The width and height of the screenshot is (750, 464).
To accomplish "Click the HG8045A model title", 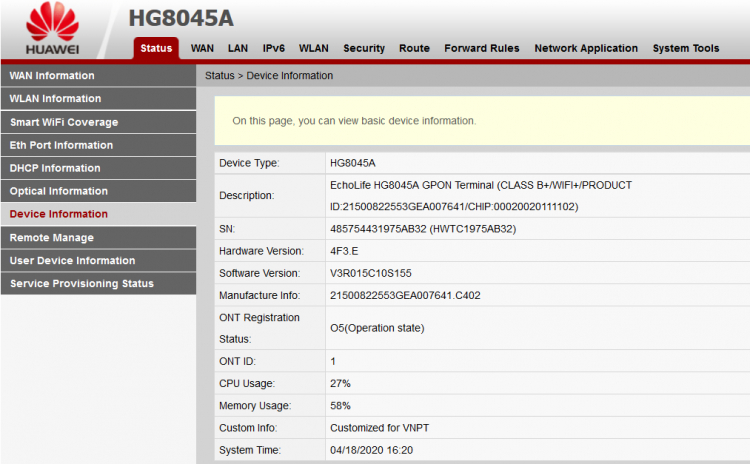I will pyautogui.click(x=181, y=18).
